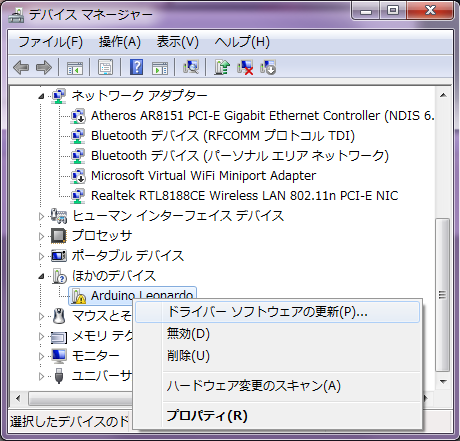The width and height of the screenshot is (460, 441).
Task: Click the Scan for hardware changes toolbar icon
Action: (191, 67)
